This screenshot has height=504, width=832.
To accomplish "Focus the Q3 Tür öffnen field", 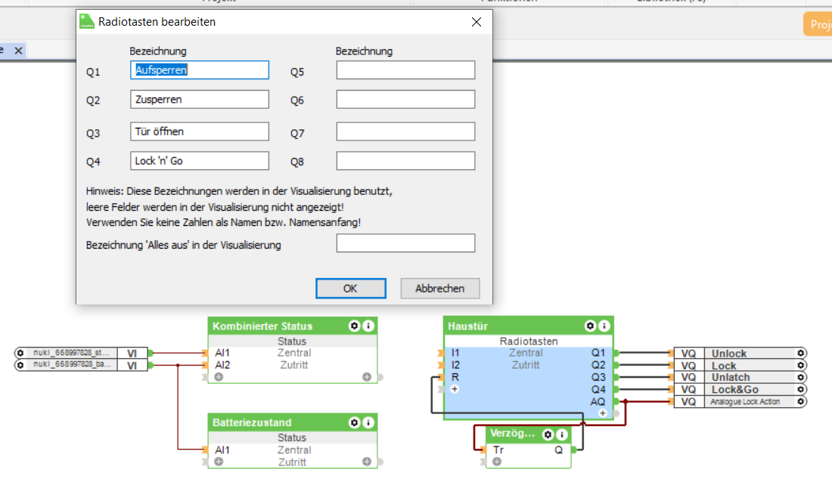I will pos(200,131).
